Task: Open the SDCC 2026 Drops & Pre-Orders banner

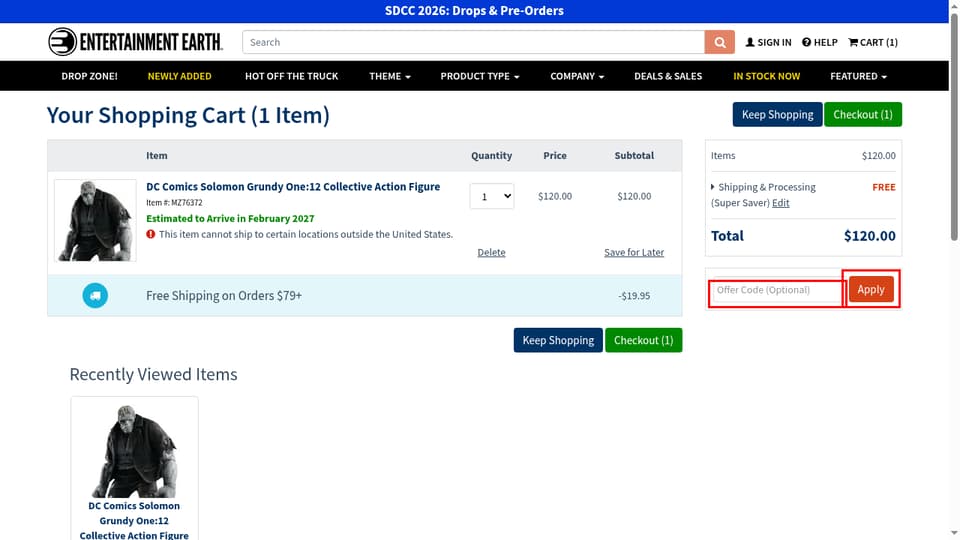Action: tap(474, 11)
